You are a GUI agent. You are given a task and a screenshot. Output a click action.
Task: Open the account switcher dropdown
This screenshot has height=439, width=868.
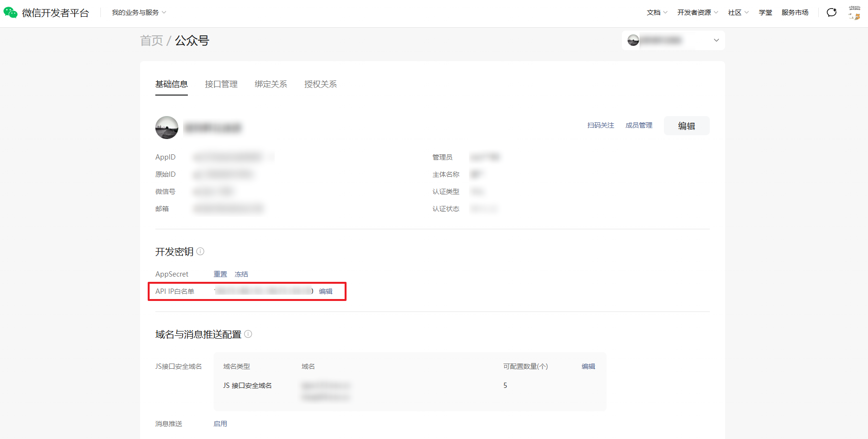click(673, 40)
